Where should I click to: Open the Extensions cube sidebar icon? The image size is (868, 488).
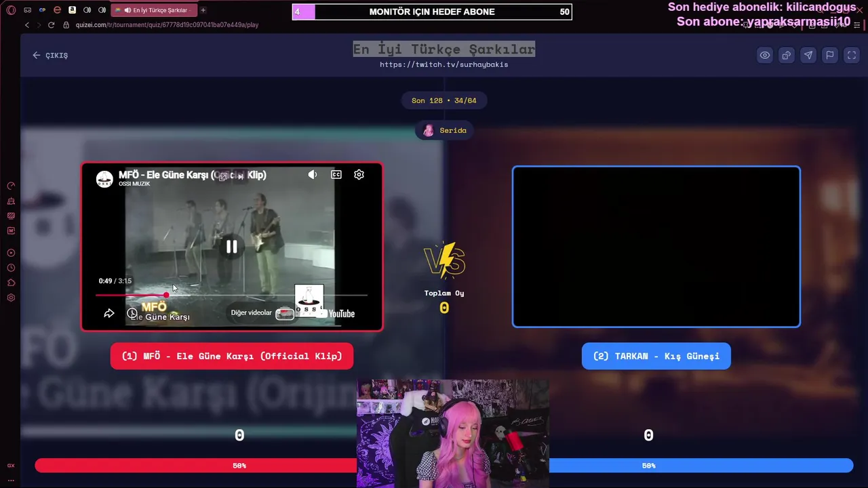point(11,283)
